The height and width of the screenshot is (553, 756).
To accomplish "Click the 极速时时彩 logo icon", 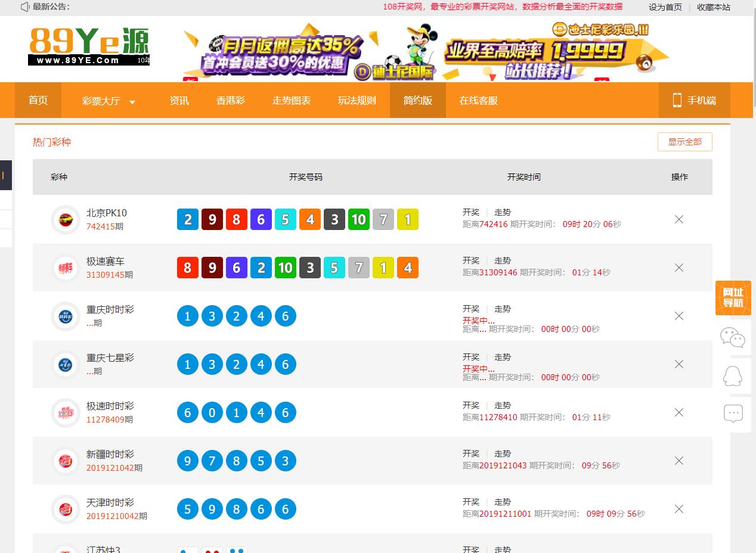I will (x=66, y=412).
